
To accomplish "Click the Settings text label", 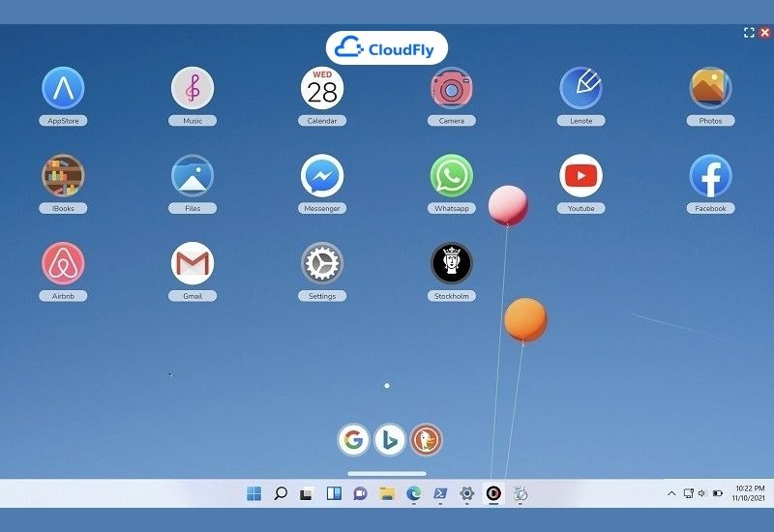I will [322, 296].
